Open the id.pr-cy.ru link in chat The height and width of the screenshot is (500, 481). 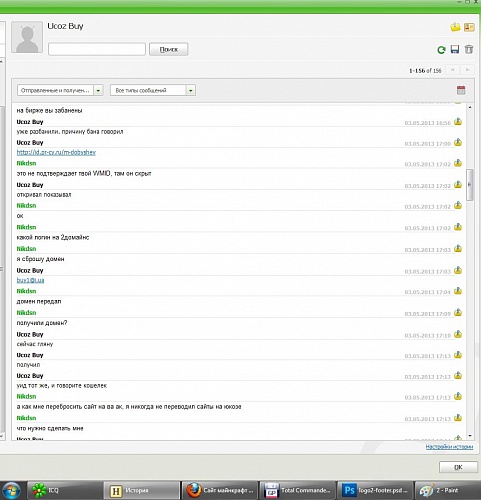56,152
